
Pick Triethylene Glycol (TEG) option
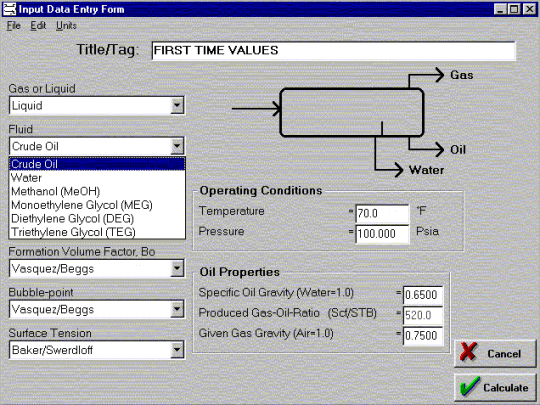(97, 232)
